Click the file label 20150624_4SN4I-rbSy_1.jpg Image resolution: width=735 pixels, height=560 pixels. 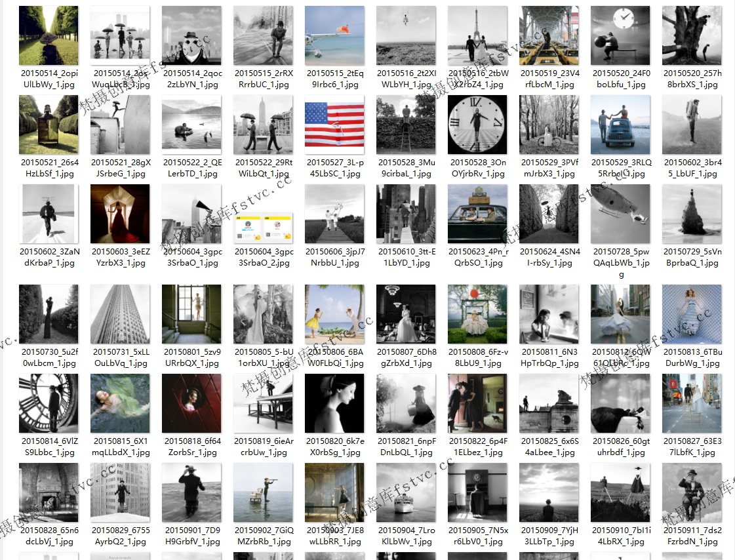[x=549, y=257]
